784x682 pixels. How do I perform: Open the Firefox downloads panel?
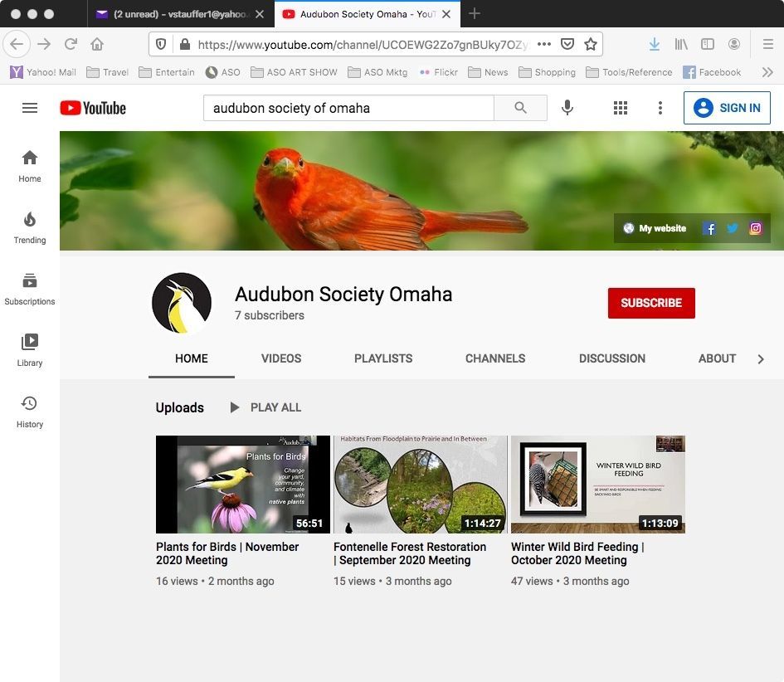point(654,44)
